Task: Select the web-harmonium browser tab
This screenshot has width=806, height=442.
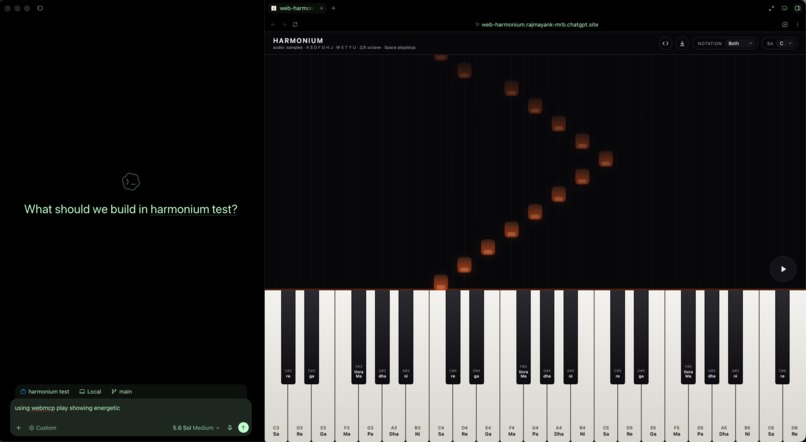Action: click(x=297, y=8)
